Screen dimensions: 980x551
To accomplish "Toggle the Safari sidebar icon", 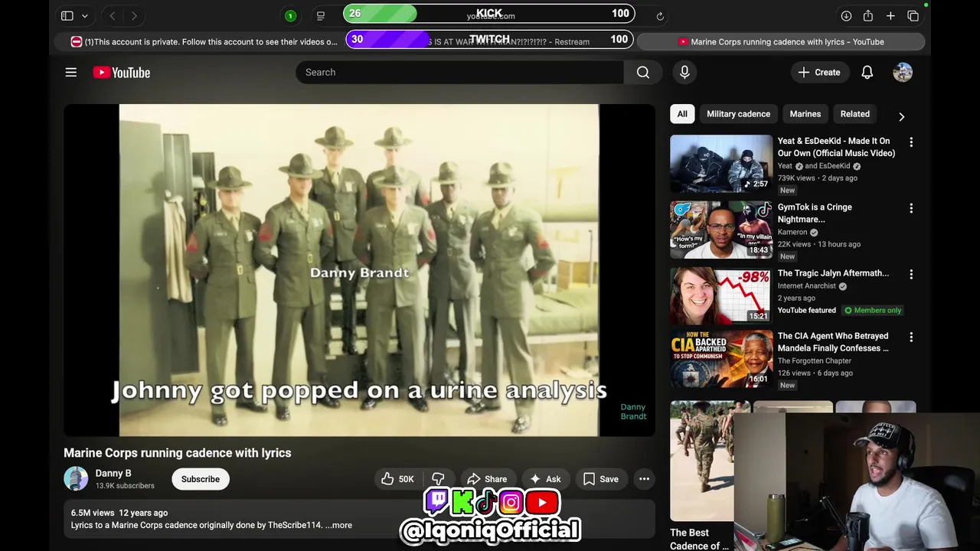I will [67, 15].
